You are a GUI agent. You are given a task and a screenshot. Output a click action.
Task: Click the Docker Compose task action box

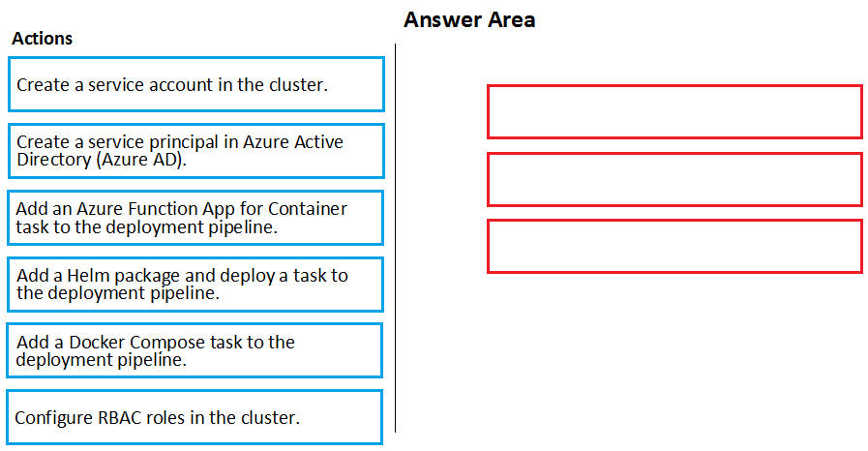[195, 351]
